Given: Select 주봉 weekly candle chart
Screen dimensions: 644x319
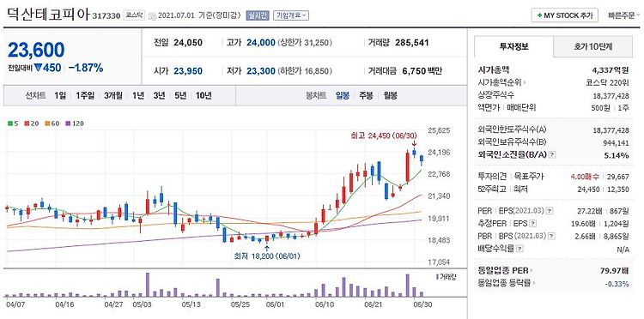Looking at the screenshot, I should click(x=366, y=95).
